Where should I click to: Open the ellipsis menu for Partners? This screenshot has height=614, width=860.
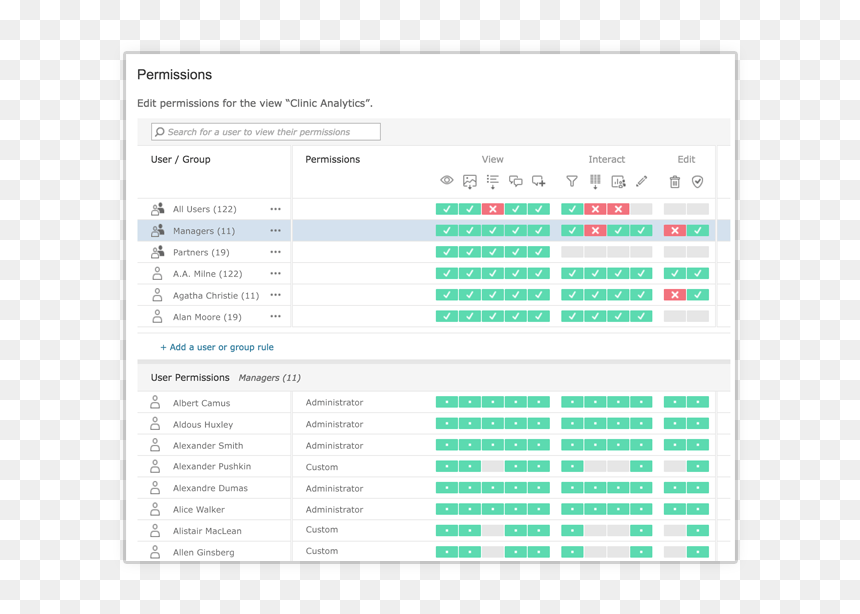[275, 252]
